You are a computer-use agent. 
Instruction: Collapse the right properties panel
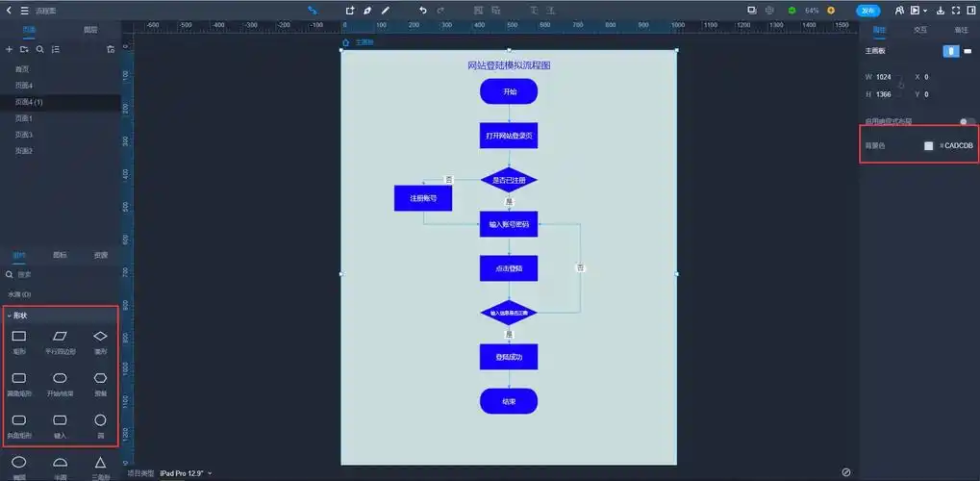click(970, 10)
